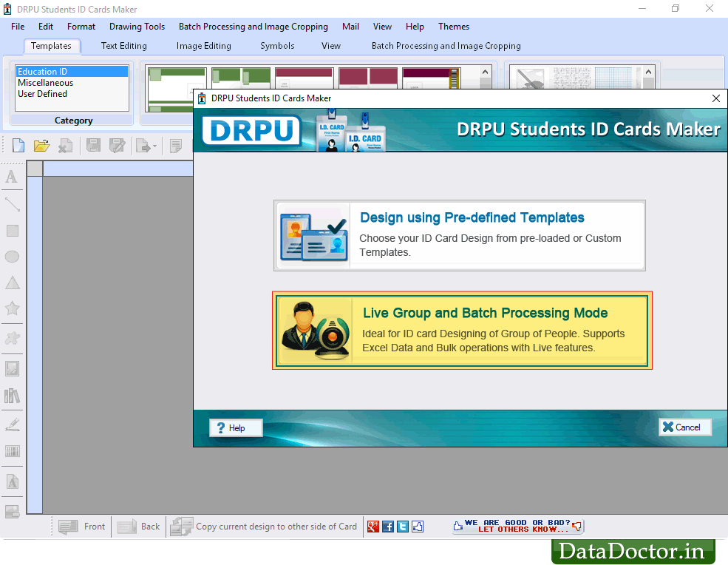The image size is (728, 565).
Task: Switch to the Symbols tab
Action: (x=277, y=46)
